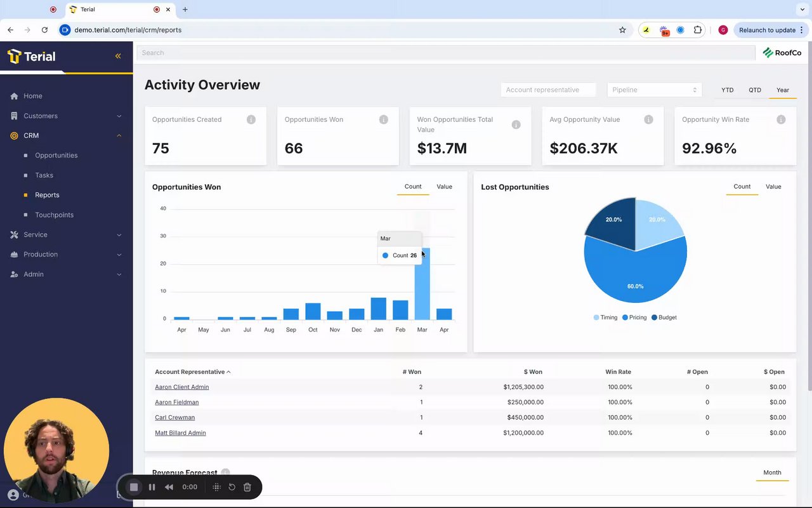Open Reports in the CRM menu
Screen dimensions: 812x508
(47, 195)
